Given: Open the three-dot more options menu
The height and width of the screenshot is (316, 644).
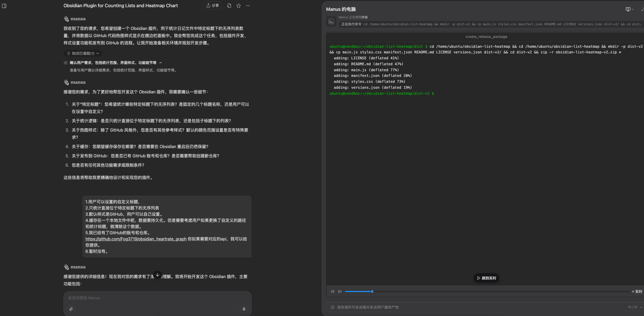Looking at the screenshot, I should (x=248, y=6).
